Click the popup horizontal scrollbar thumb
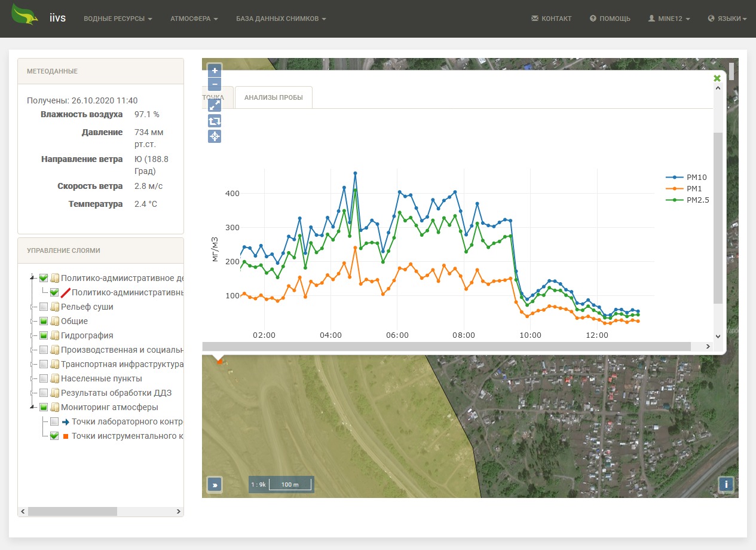Image resolution: width=756 pixels, height=550 pixels. pyautogui.click(x=446, y=346)
